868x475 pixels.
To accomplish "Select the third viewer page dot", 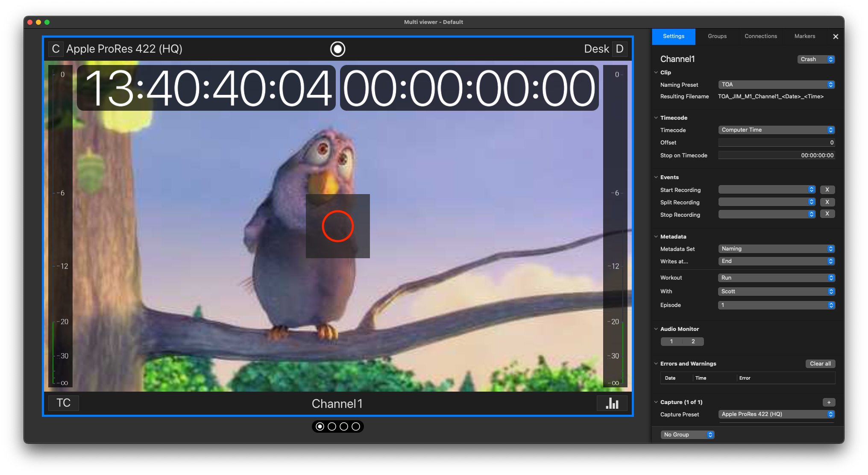I will [343, 426].
